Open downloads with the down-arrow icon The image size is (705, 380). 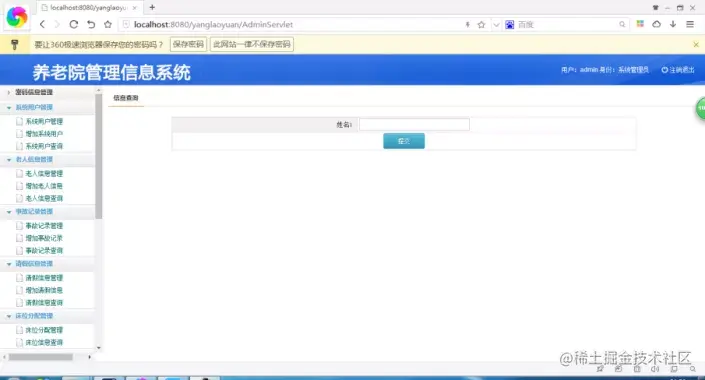(673, 24)
